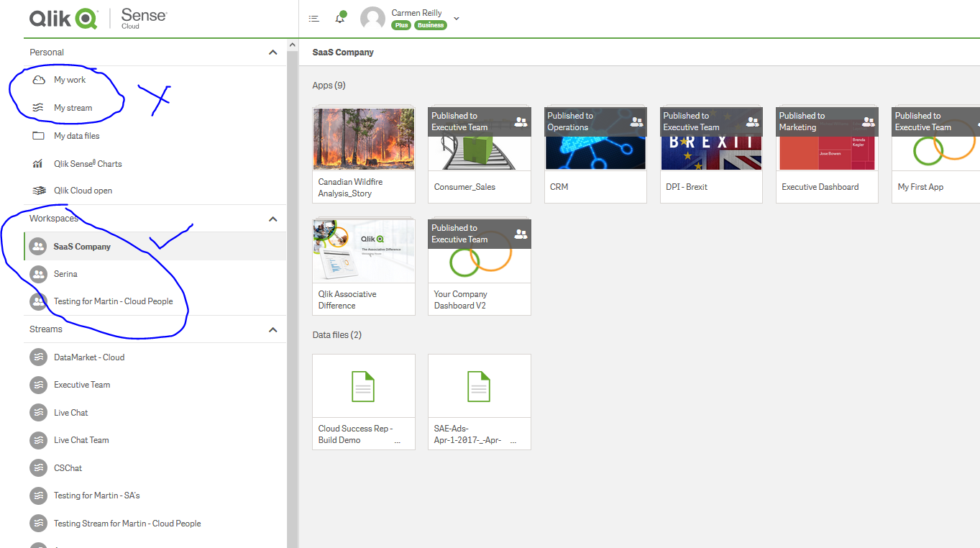Viewport: 980px width, 548px height.
Task: Click the Plus badge under the user name
Action: 401,25
